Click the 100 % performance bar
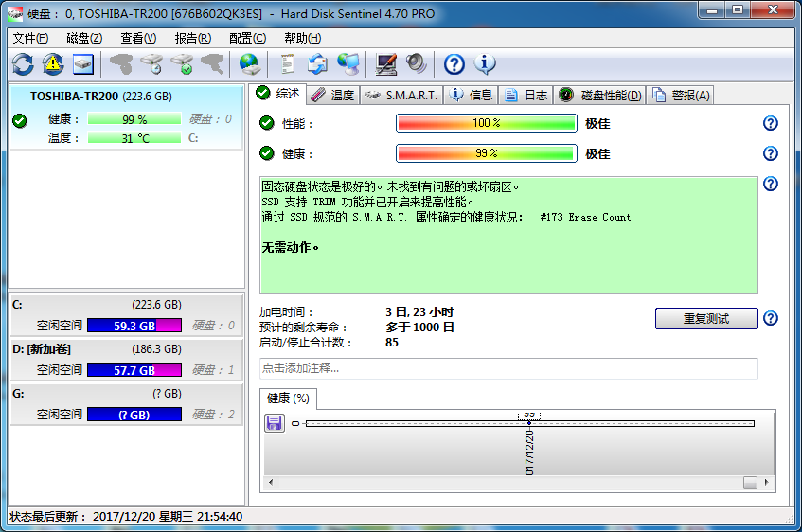 coord(487,123)
